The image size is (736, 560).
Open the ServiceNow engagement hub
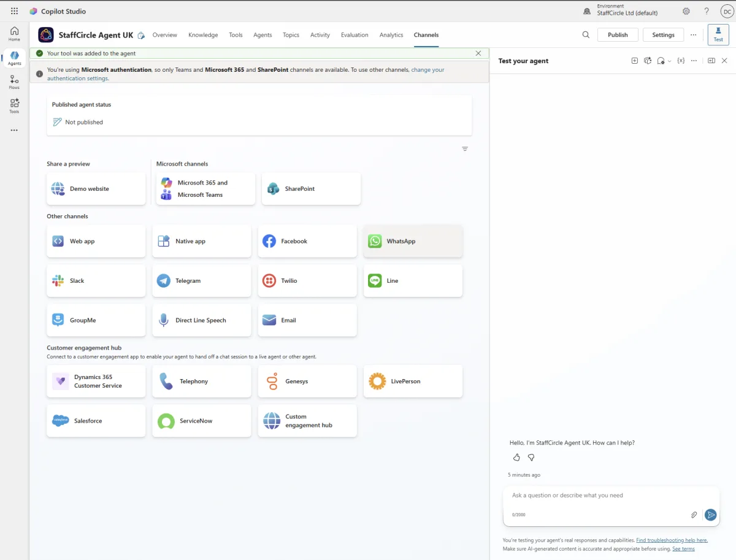click(202, 421)
